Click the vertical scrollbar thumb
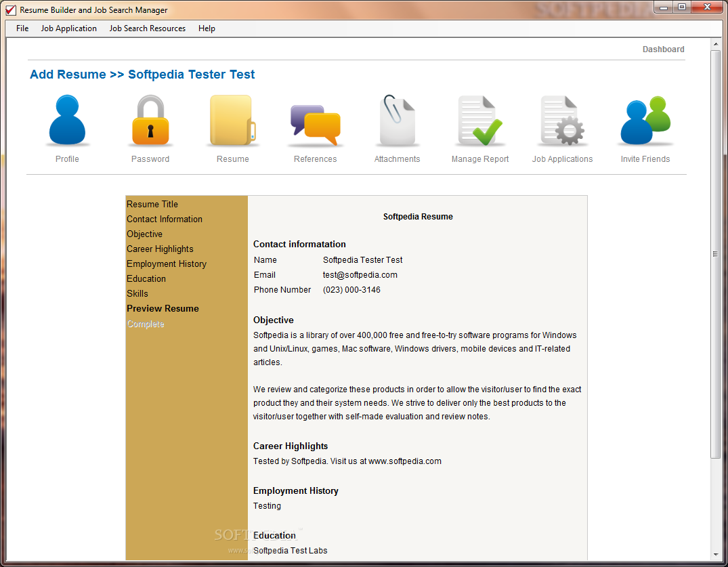 715,254
